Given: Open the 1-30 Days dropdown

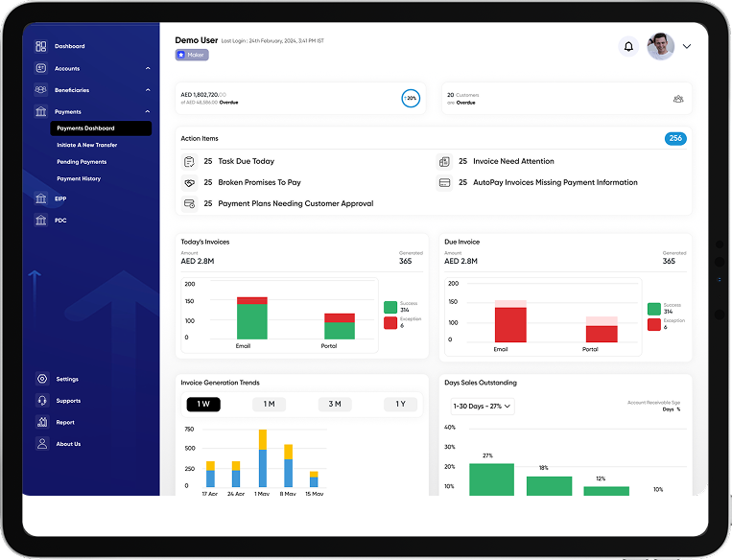Looking at the screenshot, I should tap(482, 407).
